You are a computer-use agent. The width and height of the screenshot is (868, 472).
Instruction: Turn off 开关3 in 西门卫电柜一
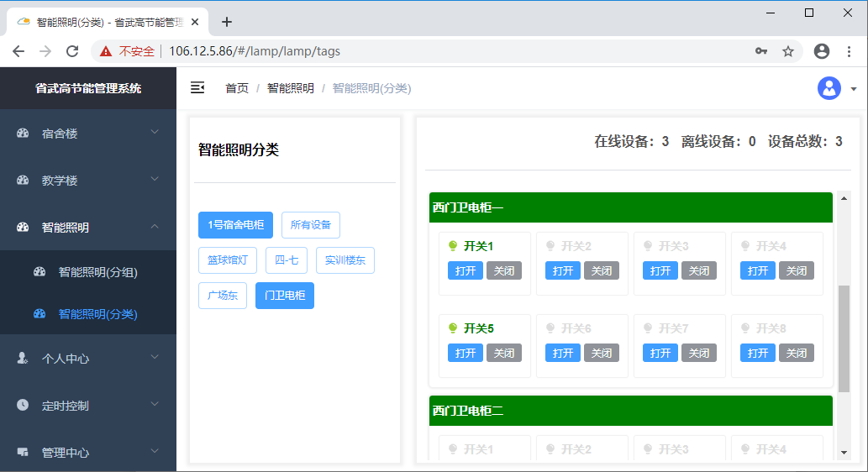point(699,270)
